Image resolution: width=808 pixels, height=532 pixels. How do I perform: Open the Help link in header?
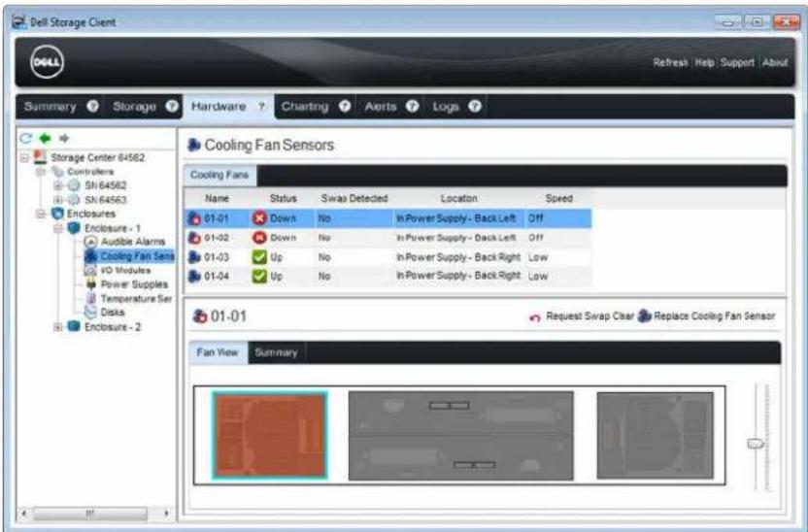[x=704, y=62]
